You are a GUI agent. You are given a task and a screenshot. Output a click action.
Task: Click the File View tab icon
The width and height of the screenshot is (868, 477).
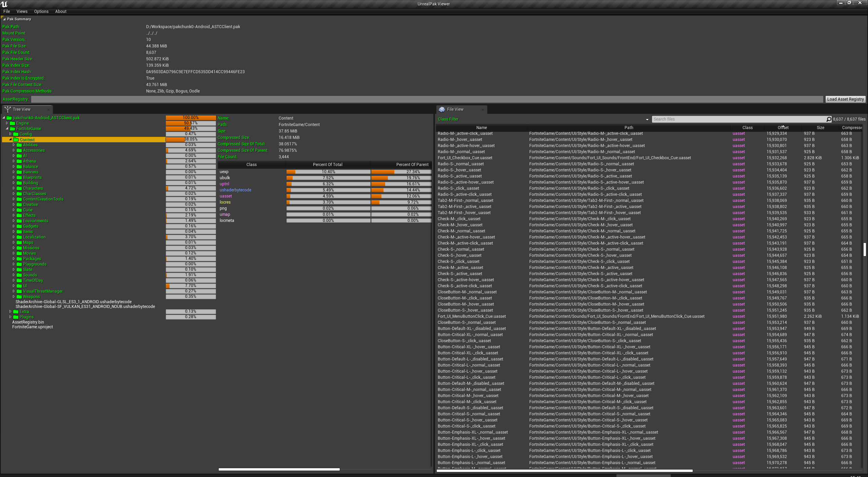pos(441,109)
